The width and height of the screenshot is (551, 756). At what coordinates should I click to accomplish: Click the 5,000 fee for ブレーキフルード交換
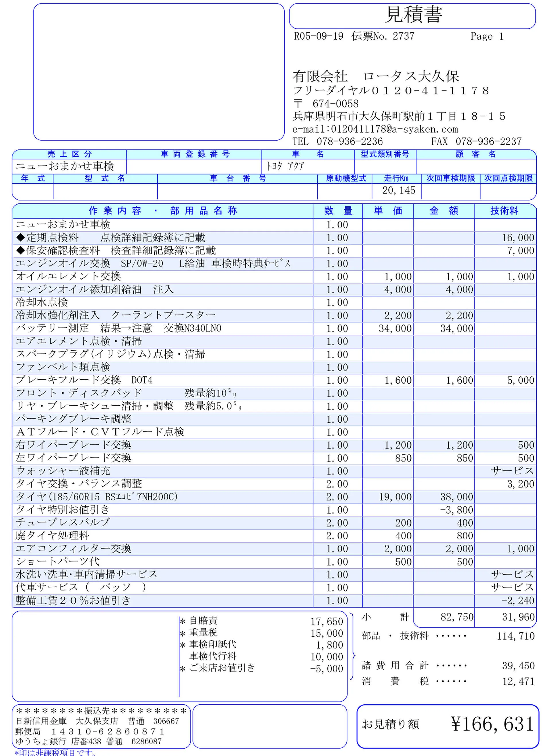click(520, 380)
